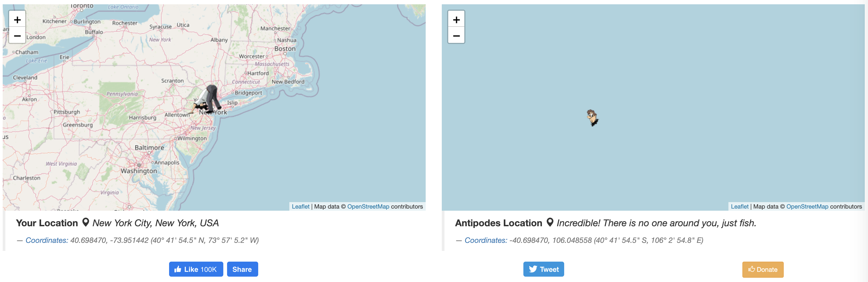The image size is (868, 282).
Task: Click the location pin beside Your Location
Action: click(x=86, y=222)
